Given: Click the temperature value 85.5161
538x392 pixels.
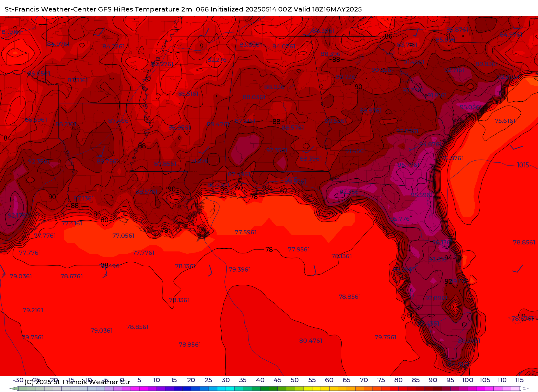Looking at the screenshot, I should point(188,94).
